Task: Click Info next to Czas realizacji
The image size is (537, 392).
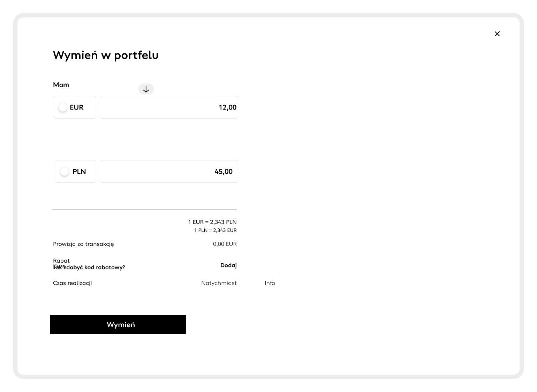Action: pos(270,283)
